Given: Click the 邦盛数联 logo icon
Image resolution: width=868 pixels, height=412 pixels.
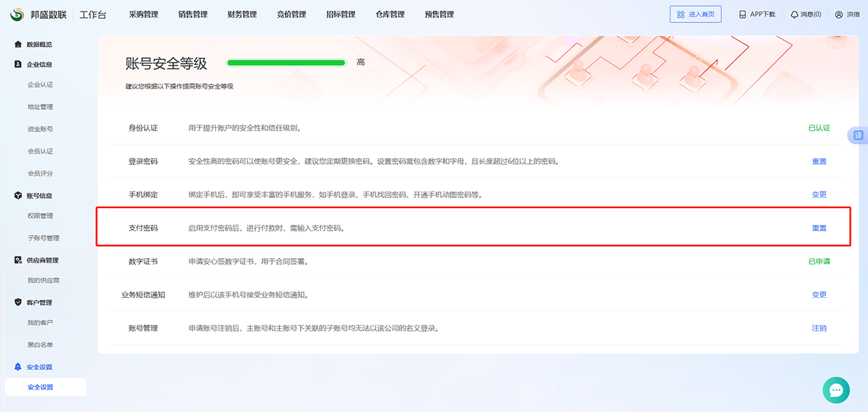Looking at the screenshot, I should tap(18, 14).
